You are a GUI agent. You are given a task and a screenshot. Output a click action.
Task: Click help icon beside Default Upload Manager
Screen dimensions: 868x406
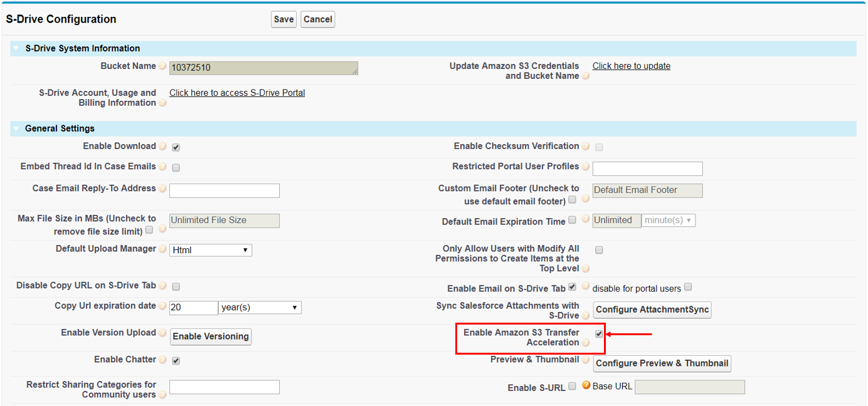(162, 249)
